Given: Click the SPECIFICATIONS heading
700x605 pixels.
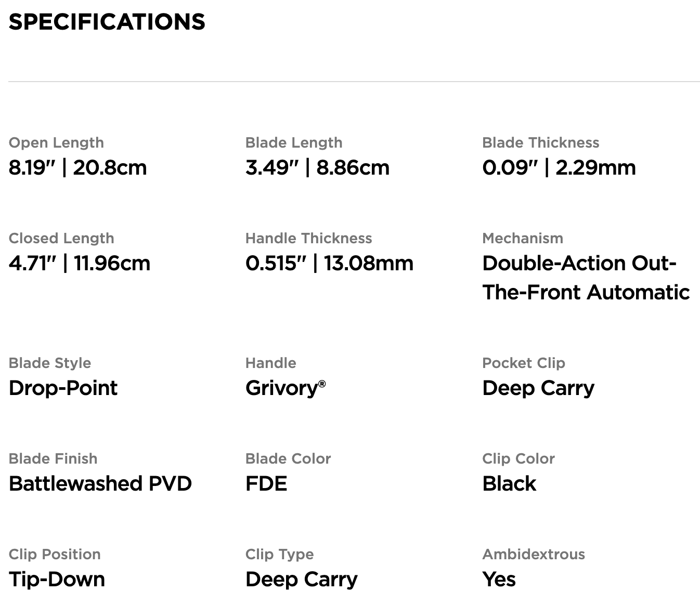Looking at the screenshot, I should 107,22.
